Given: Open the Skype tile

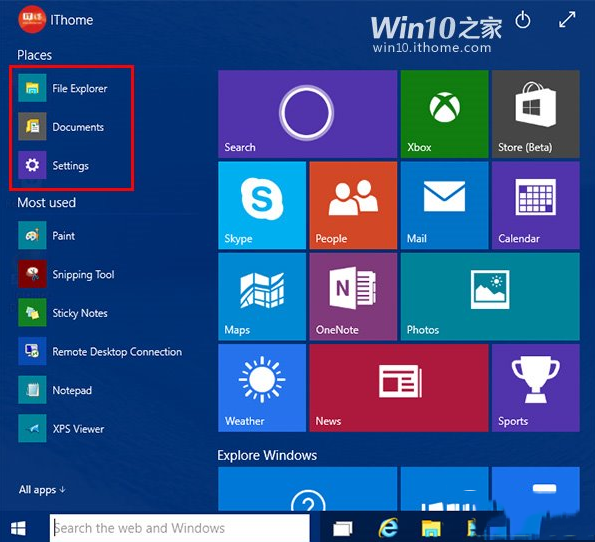Looking at the screenshot, I should [262, 205].
